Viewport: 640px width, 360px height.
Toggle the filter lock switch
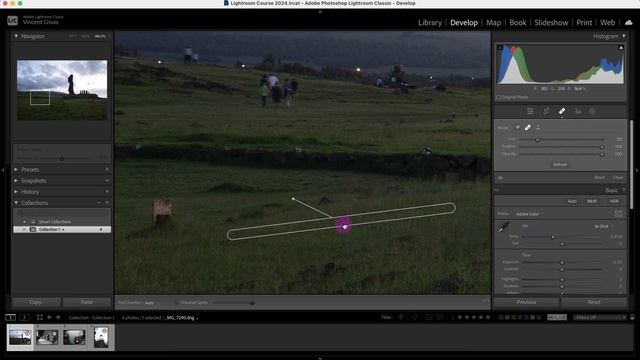click(632, 317)
